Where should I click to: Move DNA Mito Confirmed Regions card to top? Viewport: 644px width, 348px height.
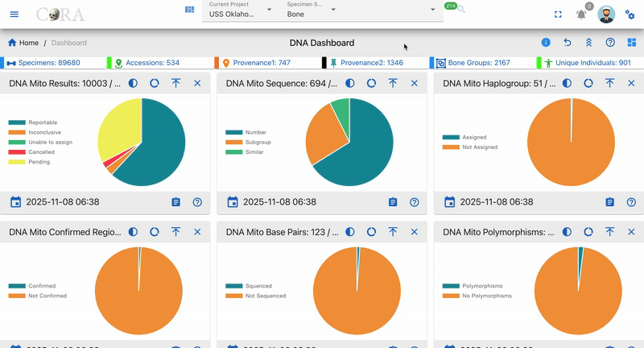pyautogui.click(x=175, y=232)
